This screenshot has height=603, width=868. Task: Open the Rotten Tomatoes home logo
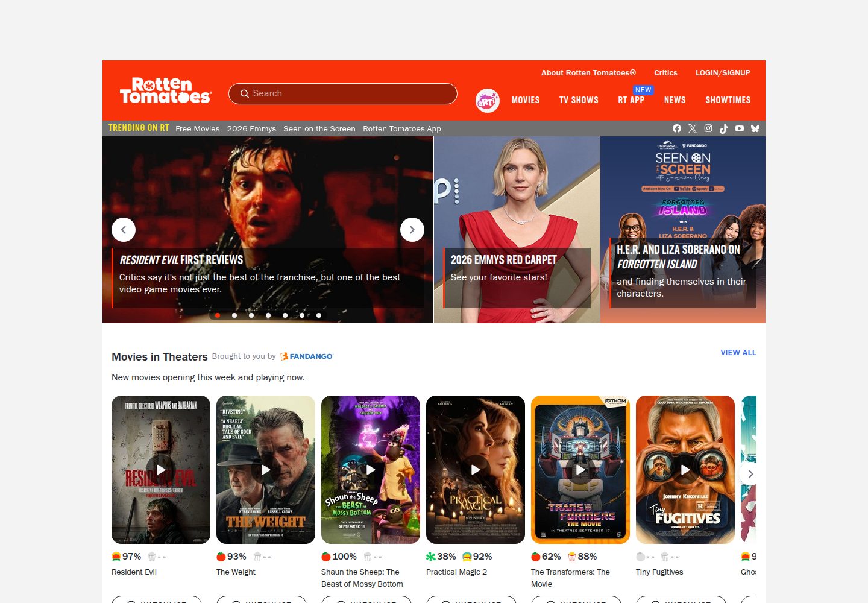[166, 90]
